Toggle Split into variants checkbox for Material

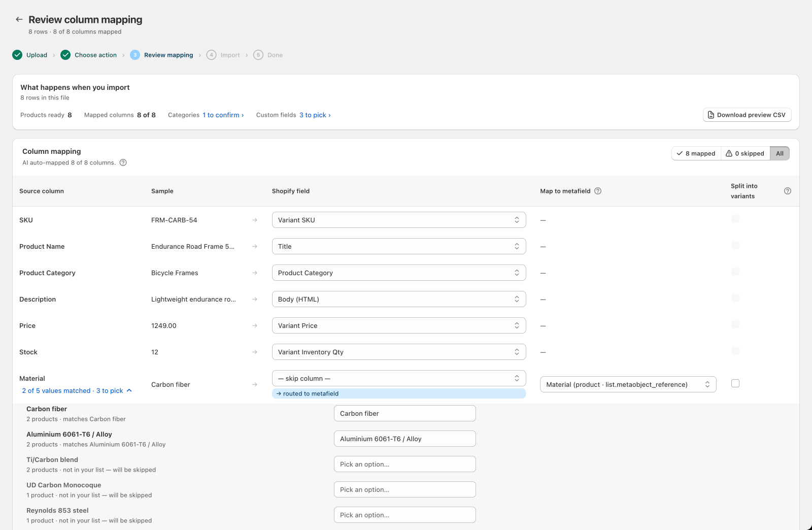(735, 383)
